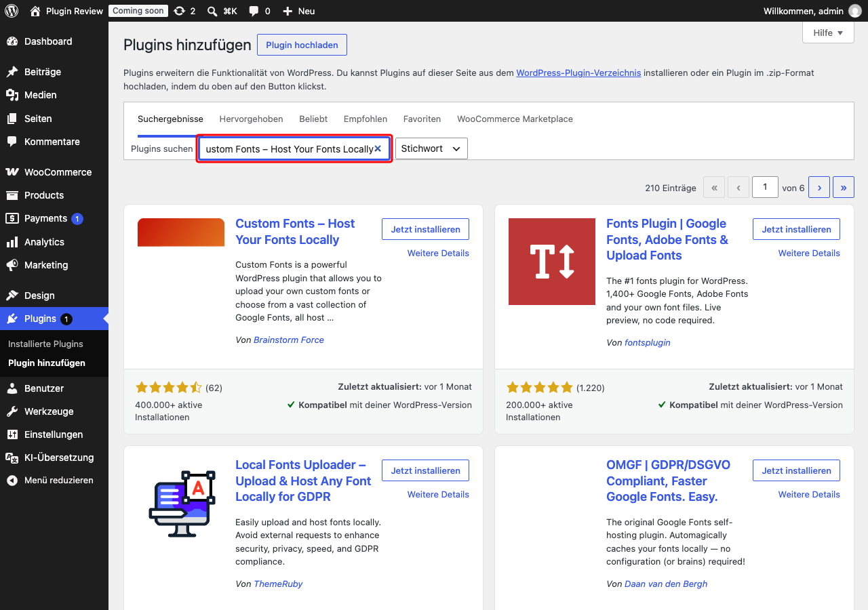Switch to the Hervorgehoben tab
The height and width of the screenshot is (610, 868).
point(251,119)
